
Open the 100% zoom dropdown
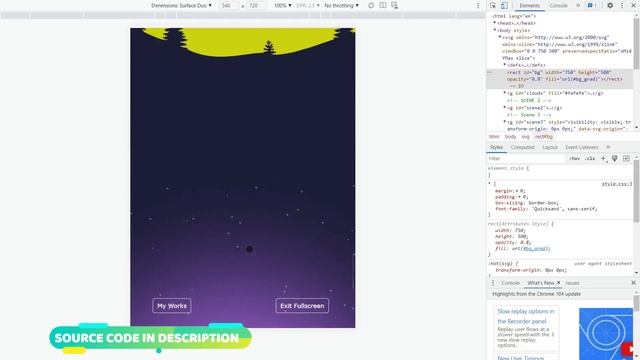point(282,6)
